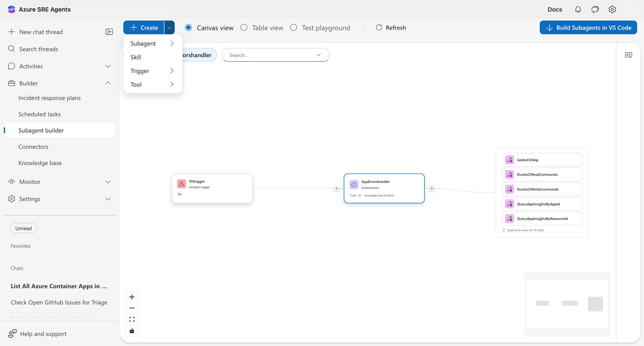This screenshot has width=644, height=346.
Task: Open the settings gear icon
Action: pos(612,9)
